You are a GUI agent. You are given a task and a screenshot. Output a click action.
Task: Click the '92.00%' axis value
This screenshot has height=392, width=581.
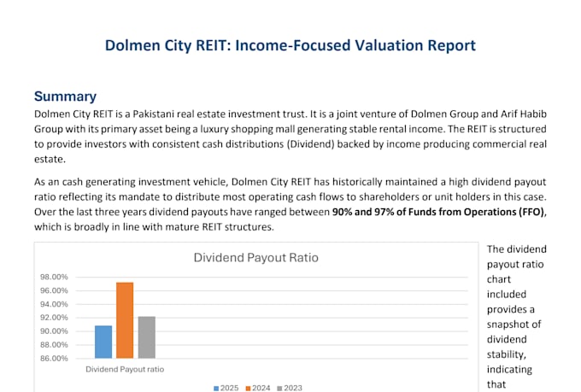[54, 318]
